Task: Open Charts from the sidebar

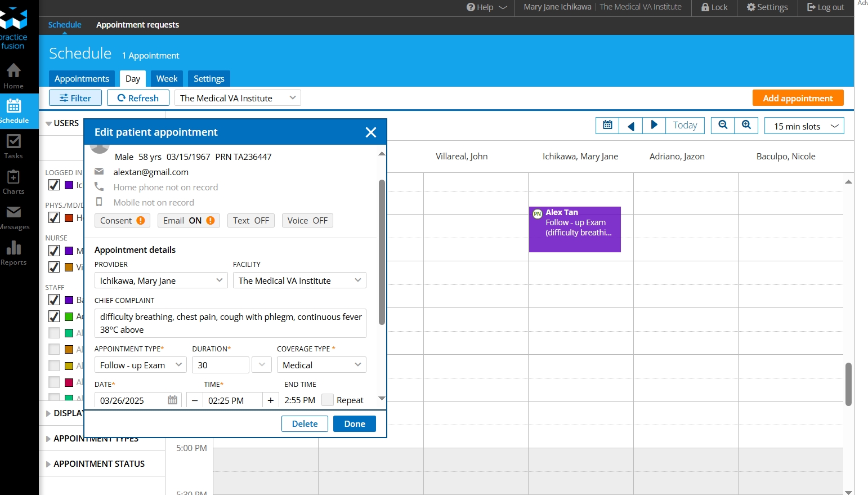Action: (14, 182)
